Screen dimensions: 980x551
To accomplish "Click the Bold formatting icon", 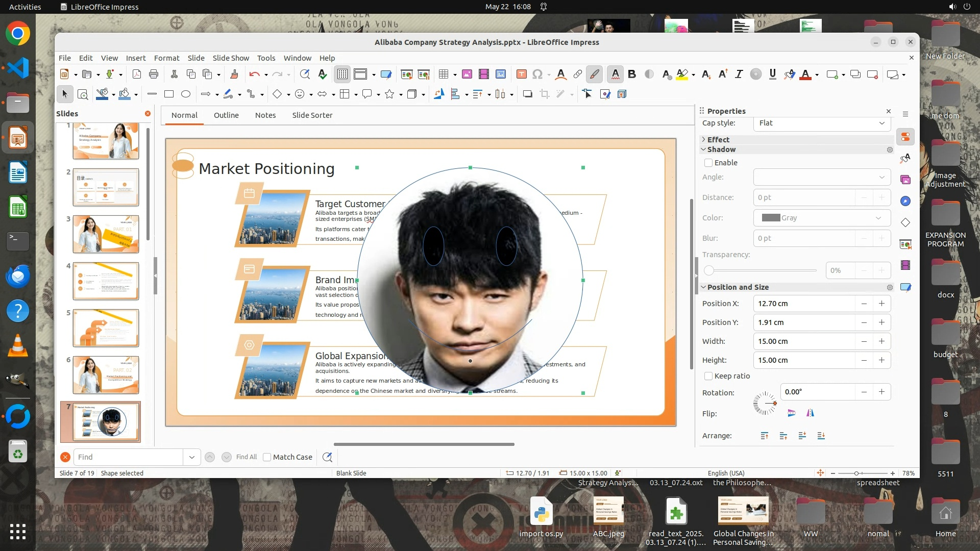I will point(632,74).
